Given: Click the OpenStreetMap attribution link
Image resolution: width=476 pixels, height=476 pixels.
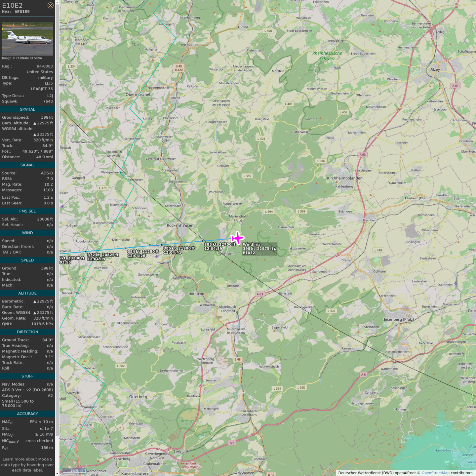Looking at the screenshot, I should point(435,473).
